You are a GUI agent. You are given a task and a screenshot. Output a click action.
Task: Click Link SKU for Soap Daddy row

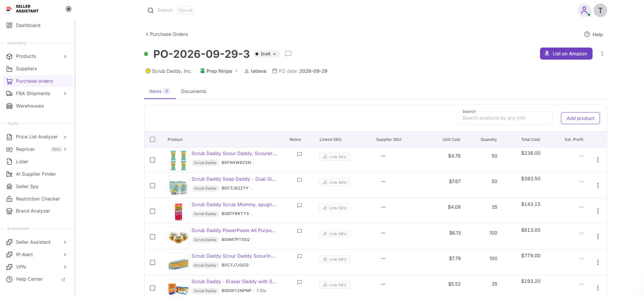(x=335, y=182)
